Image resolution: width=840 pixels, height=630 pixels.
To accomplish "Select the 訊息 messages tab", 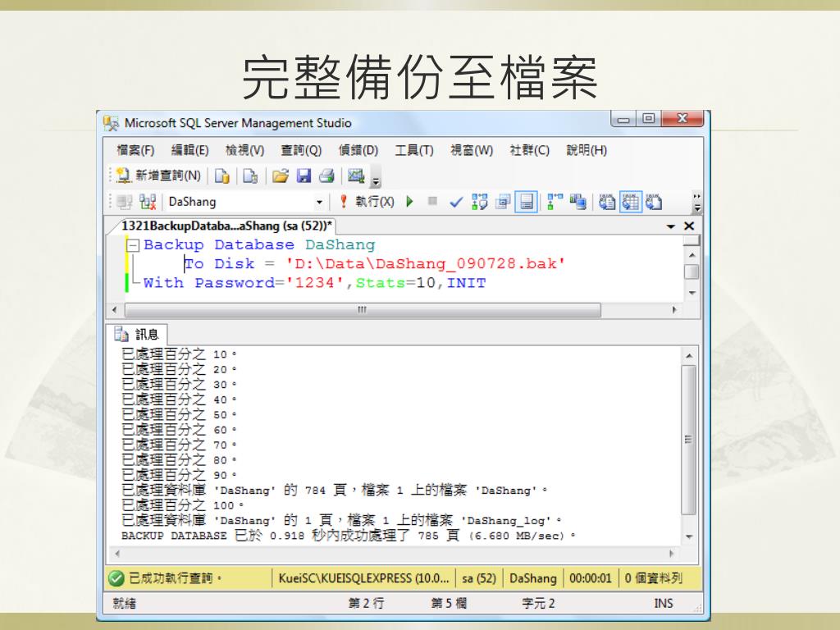I will point(137,335).
